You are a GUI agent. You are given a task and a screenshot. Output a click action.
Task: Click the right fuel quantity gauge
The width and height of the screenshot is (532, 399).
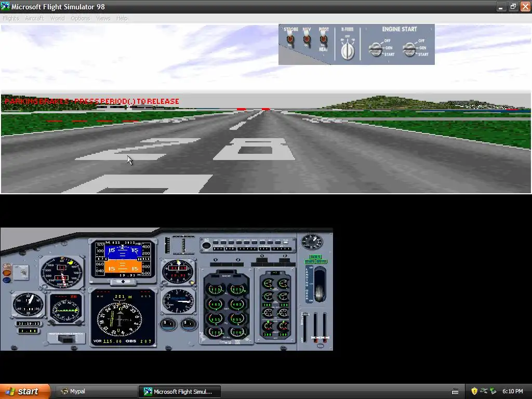click(188, 324)
